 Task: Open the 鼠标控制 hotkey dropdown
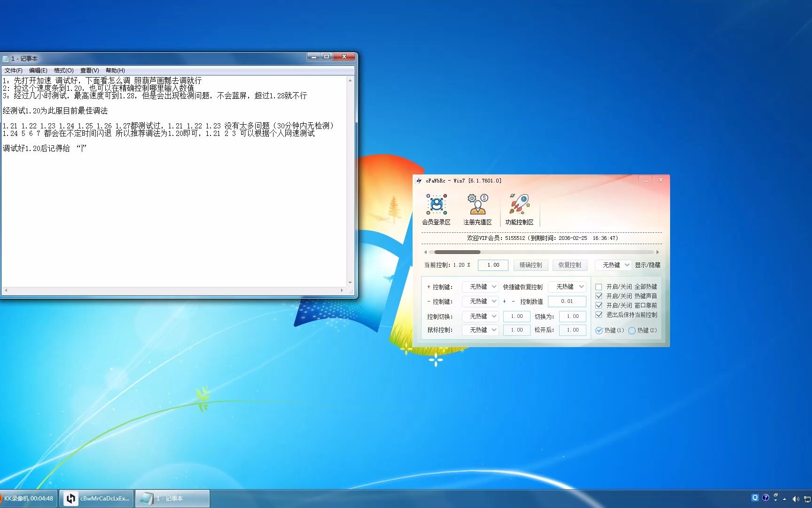[x=480, y=330]
